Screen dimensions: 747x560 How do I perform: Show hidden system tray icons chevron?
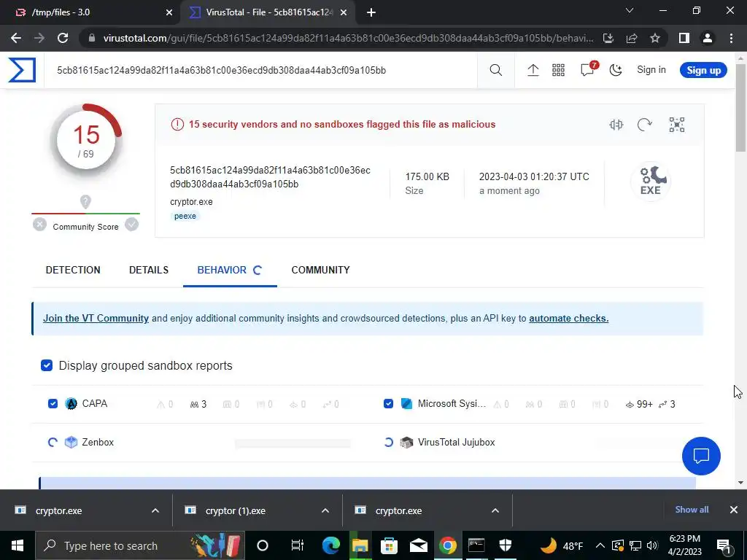[600, 545]
